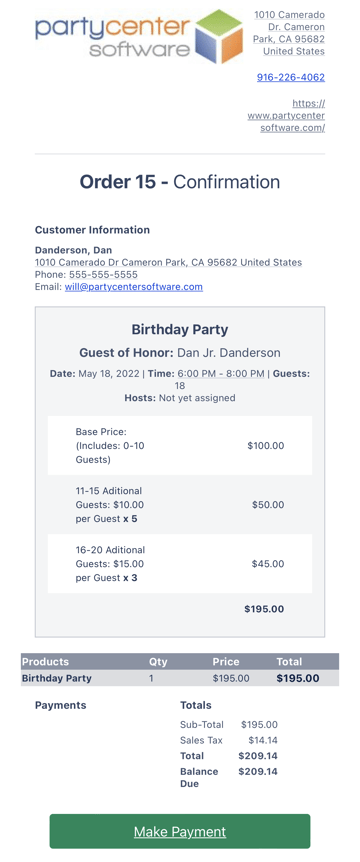Open the 916-226-4062 phone link

click(x=291, y=78)
